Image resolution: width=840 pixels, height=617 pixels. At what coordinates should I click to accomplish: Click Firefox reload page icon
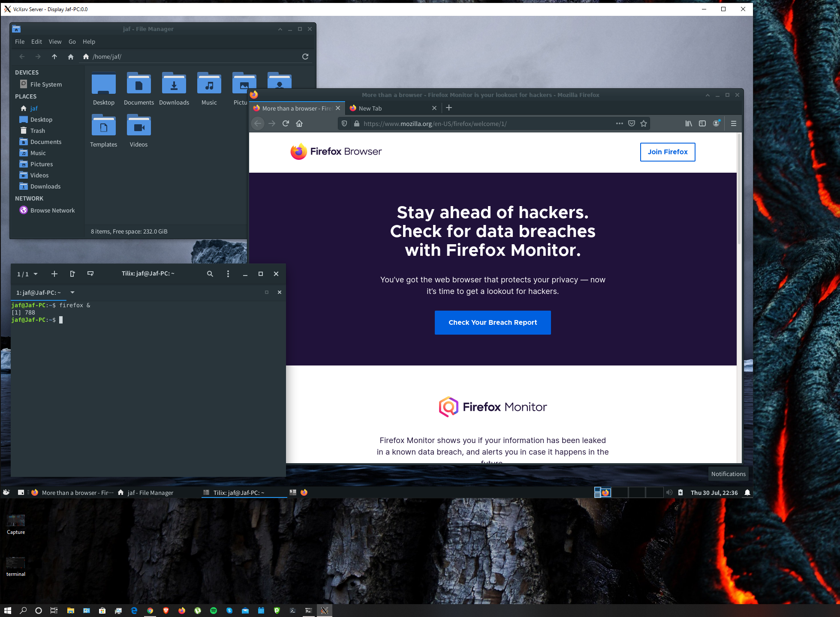286,123
